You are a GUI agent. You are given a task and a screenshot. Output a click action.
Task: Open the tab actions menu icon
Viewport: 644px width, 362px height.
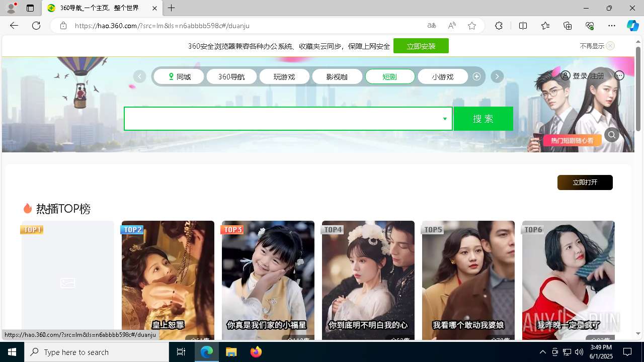click(x=30, y=8)
